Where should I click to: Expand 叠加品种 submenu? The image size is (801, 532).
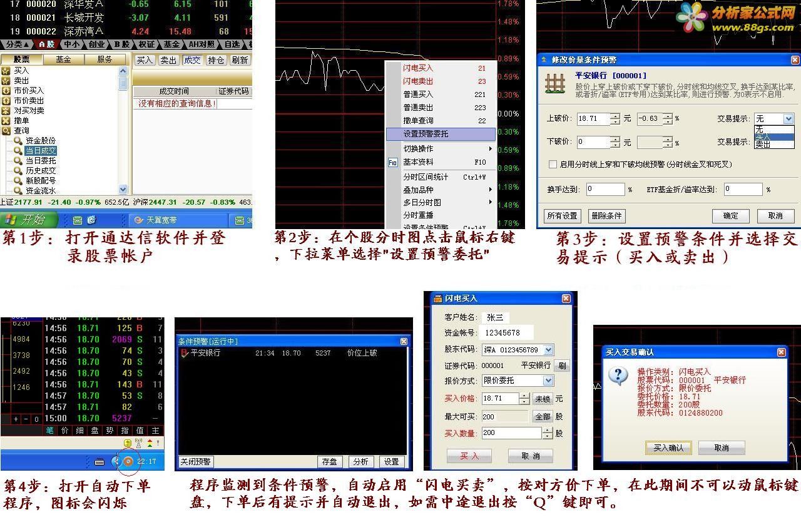click(442, 190)
